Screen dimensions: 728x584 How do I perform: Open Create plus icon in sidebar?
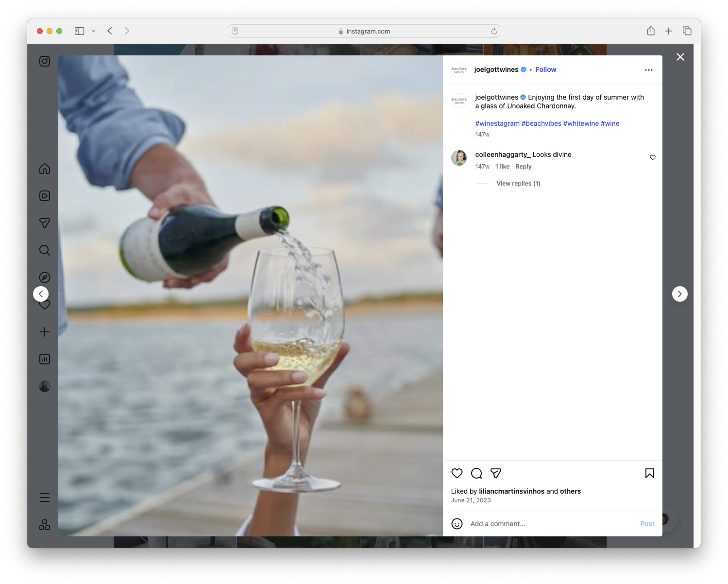45,332
